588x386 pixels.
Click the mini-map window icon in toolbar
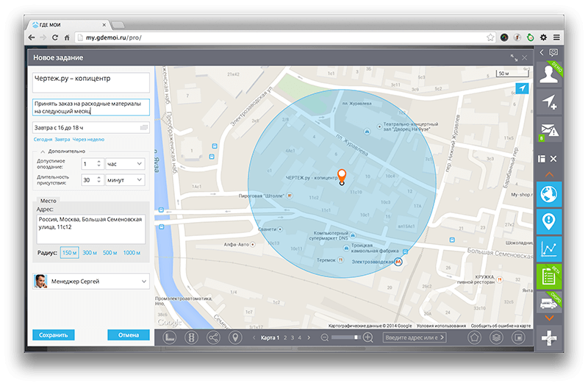click(x=519, y=337)
